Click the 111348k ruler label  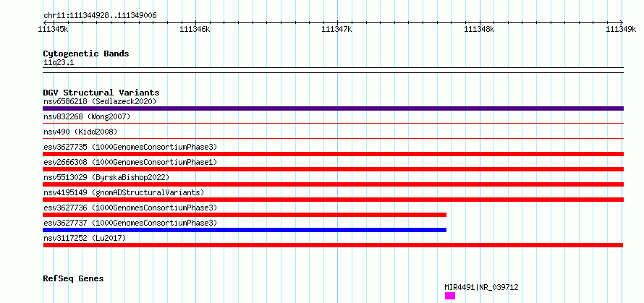point(479,29)
